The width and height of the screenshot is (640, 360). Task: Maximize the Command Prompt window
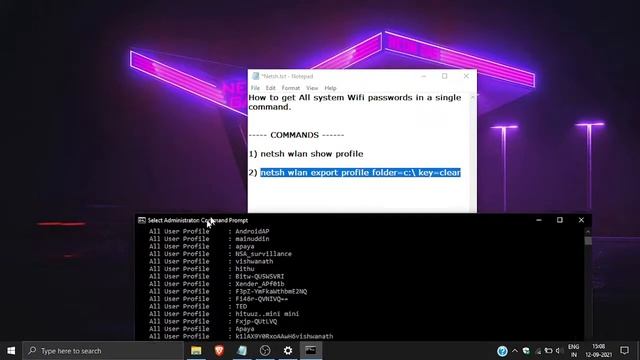(x=560, y=220)
